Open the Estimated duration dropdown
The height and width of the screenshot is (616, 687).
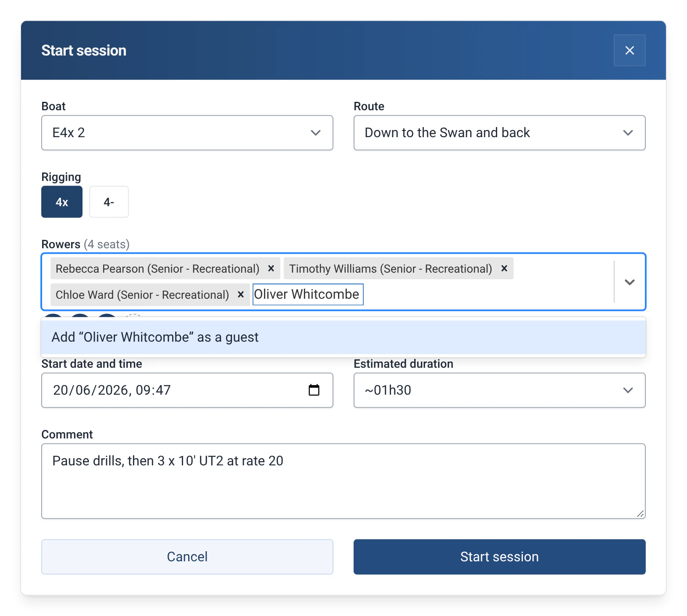point(499,390)
